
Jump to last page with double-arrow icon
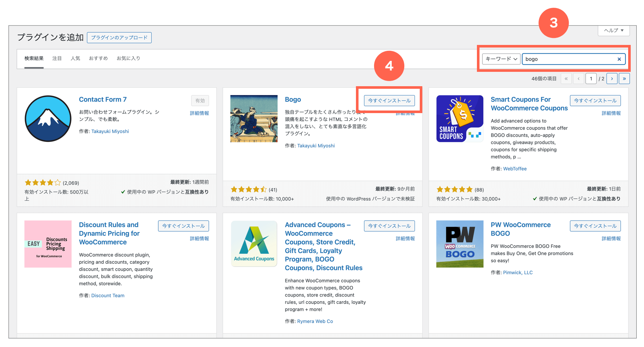click(624, 78)
